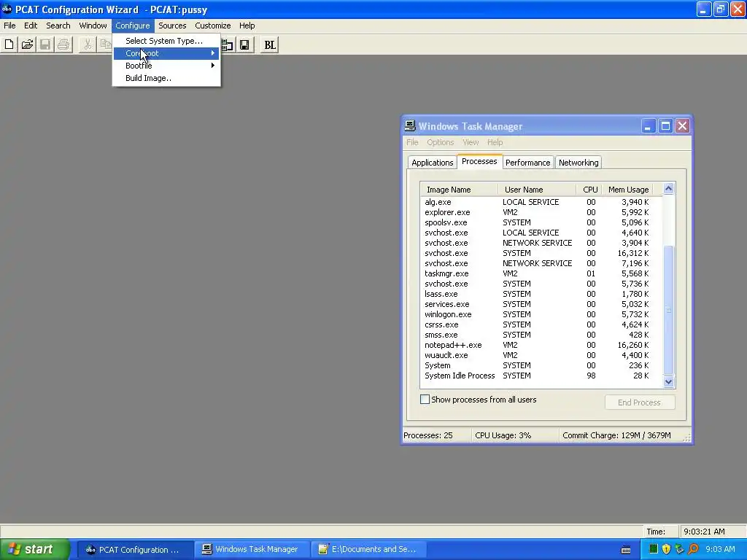Image resolution: width=747 pixels, height=560 pixels.
Task: Click the BL toolbar button
Action: tap(270, 44)
